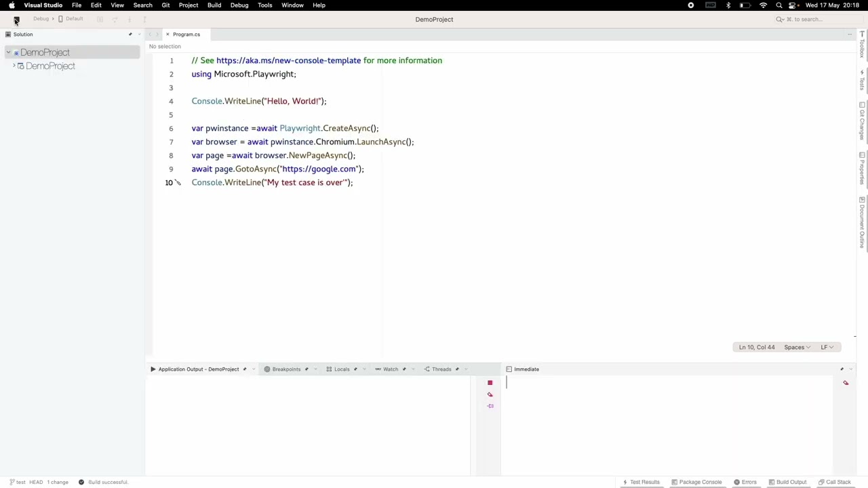Click the macOS Spotlight search icon
Image resolution: width=868 pixels, height=488 pixels.
point(779,5)
